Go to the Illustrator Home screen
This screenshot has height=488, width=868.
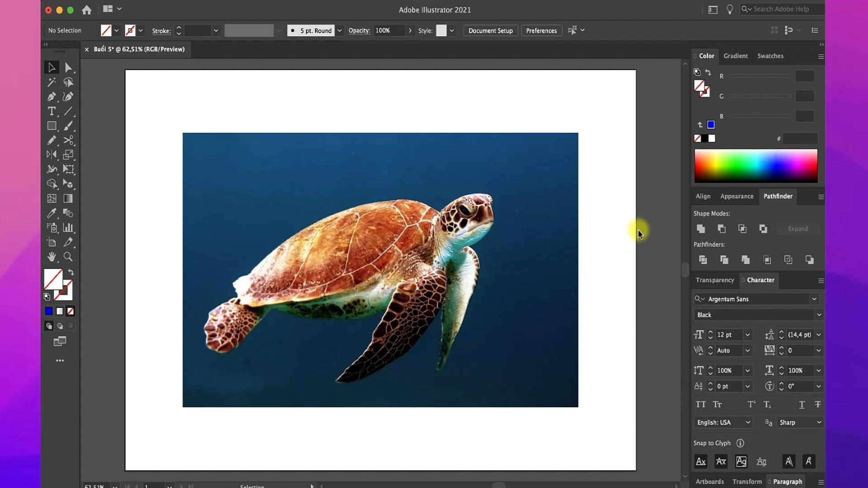pyautogui.click(x=87, y=9)
